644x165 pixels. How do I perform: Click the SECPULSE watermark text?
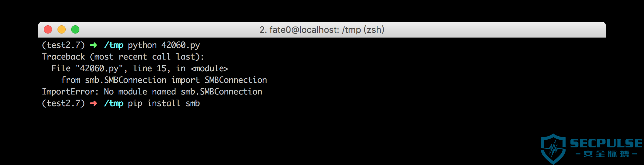(606, 143)
